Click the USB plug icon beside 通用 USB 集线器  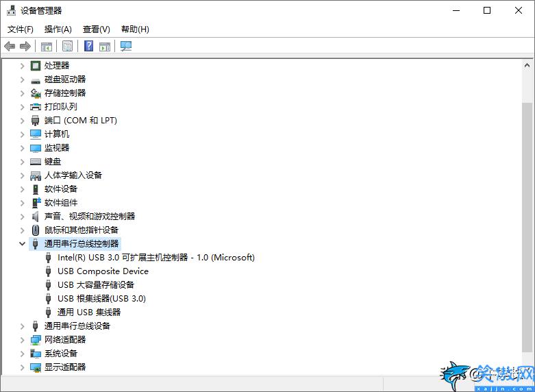click(49, 313)
